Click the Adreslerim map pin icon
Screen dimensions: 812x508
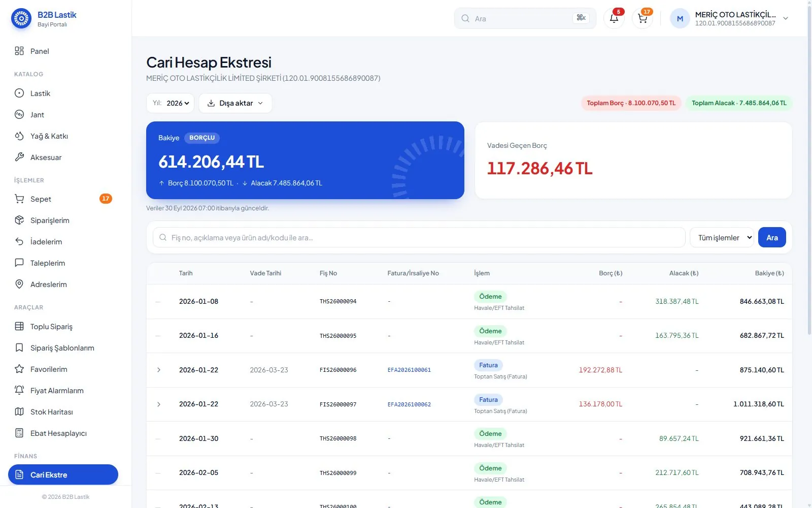pyautogui.click(x=19, y=284)
